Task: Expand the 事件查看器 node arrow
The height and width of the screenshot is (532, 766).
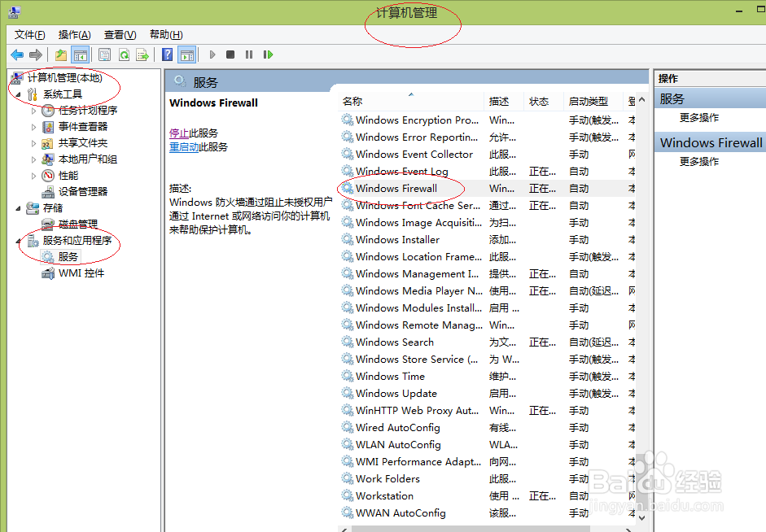Action: click(33, 127)
